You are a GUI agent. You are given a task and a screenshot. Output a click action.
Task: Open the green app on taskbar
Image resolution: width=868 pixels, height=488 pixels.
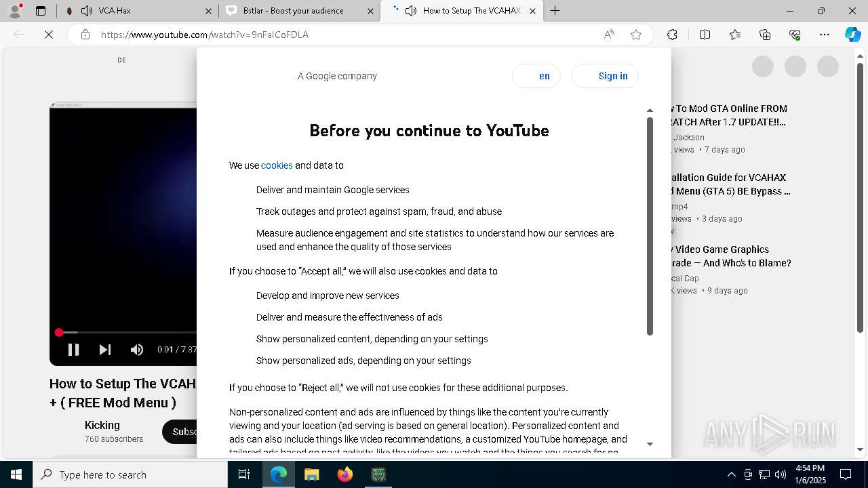[x=378, y=474]
